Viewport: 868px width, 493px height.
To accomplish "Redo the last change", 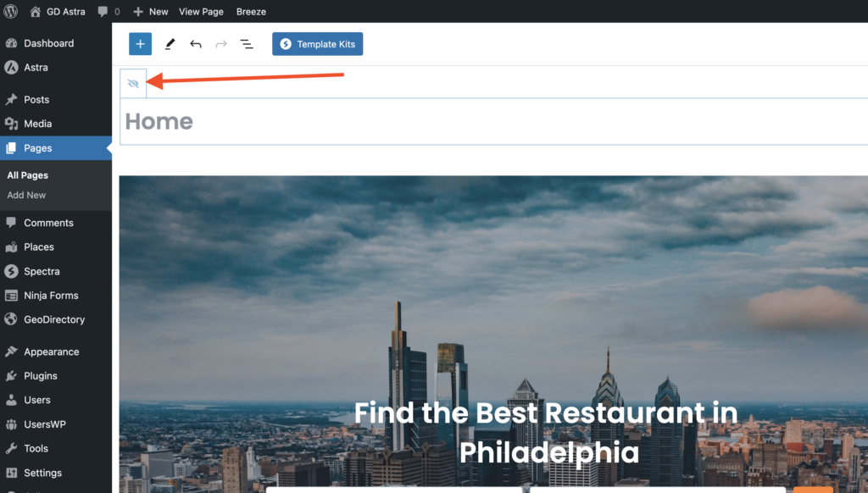I will (220, 43).
